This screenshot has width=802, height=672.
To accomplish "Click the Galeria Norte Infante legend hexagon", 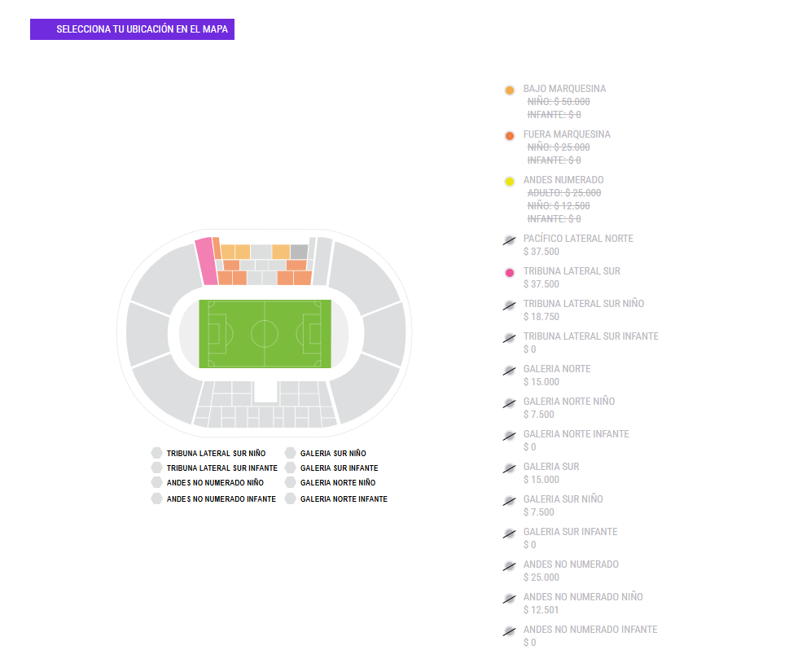I will 291,499.
